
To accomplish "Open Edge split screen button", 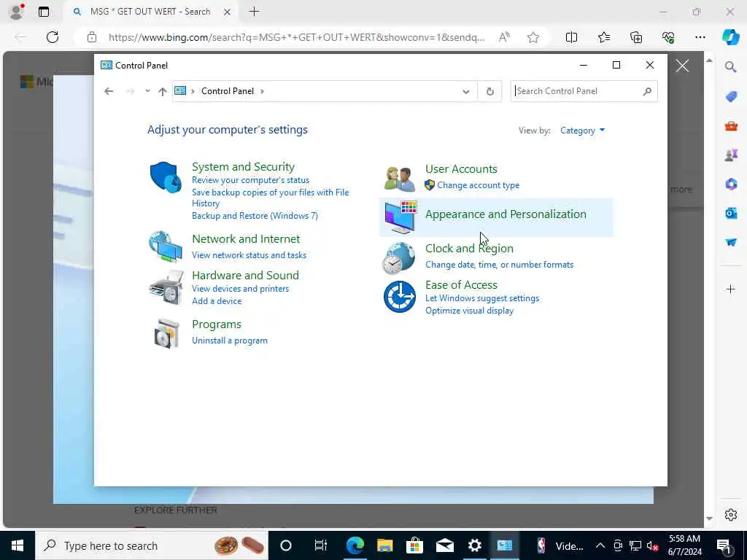I will pos(571,37).
